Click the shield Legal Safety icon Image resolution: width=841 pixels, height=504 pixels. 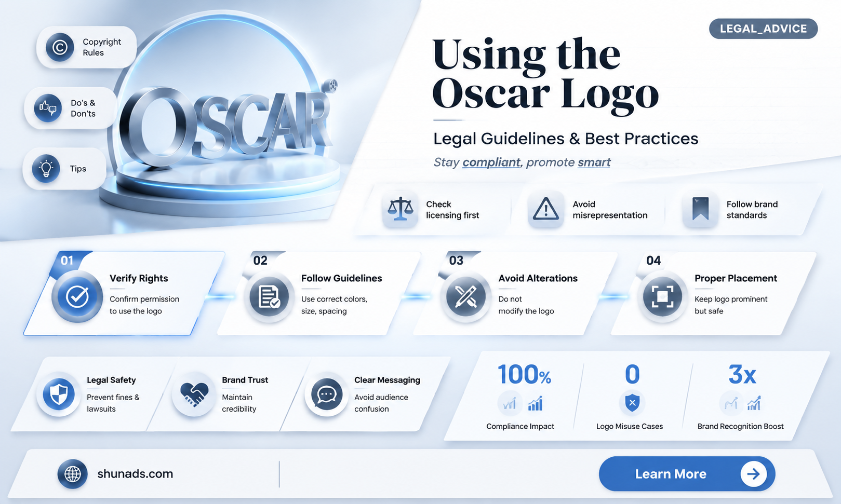[59, 394]
